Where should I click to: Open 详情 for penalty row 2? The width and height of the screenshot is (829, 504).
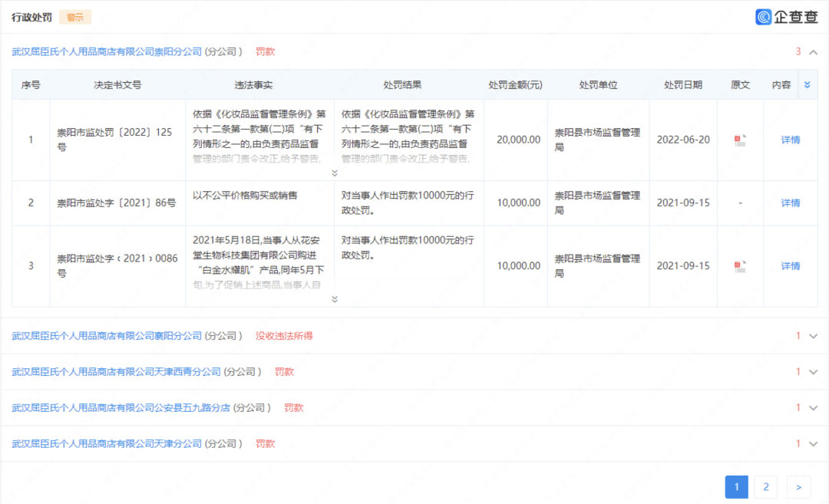[791, 203]
